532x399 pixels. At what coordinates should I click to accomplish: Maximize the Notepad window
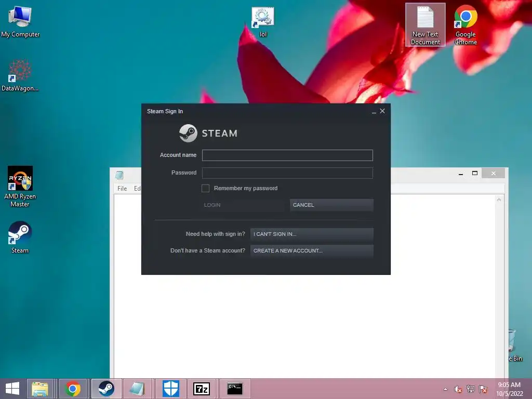click(x=475, y=174)
